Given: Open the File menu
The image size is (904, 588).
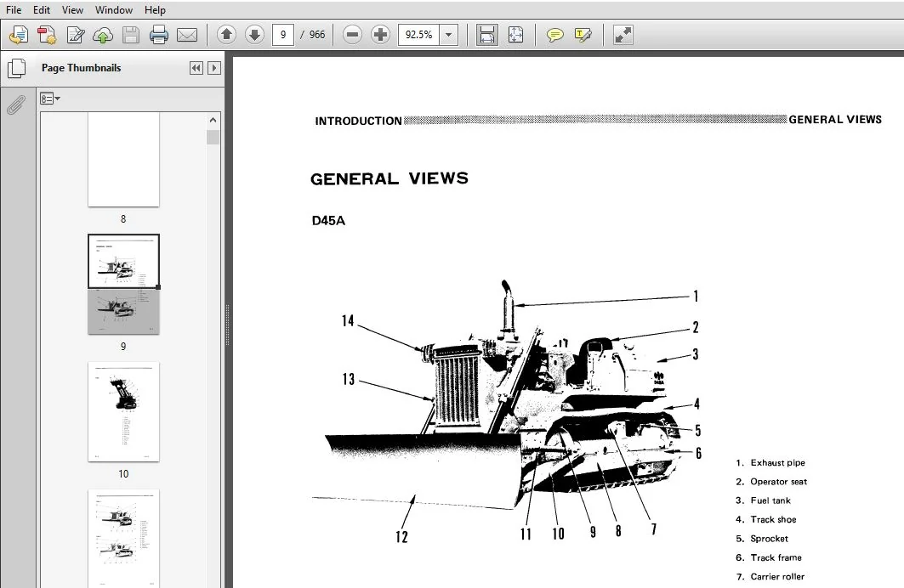Looking at the screenshot, I should coord(14,10).
